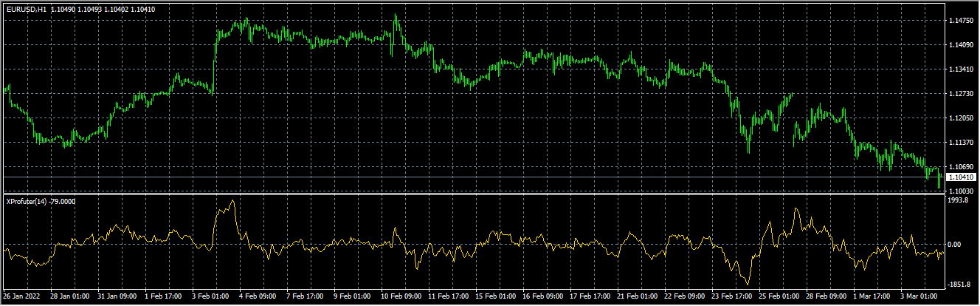Click the 1993.8 indicator scale maximum

click(959, 200)
